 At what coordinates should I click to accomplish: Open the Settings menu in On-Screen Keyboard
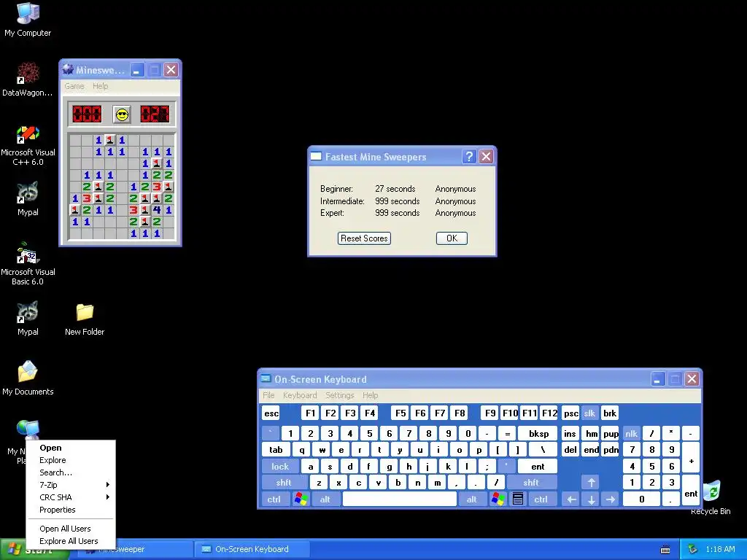pos(340,395)
